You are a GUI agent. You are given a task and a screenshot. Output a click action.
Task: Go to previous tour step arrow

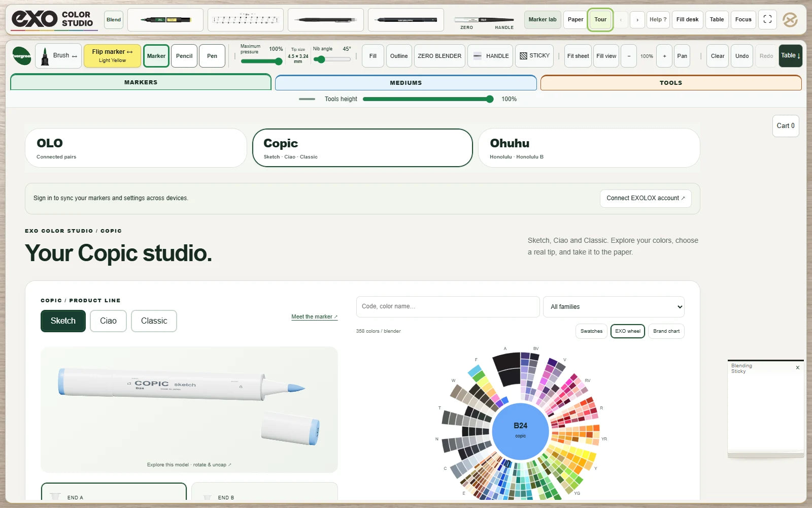click(621, 20)
